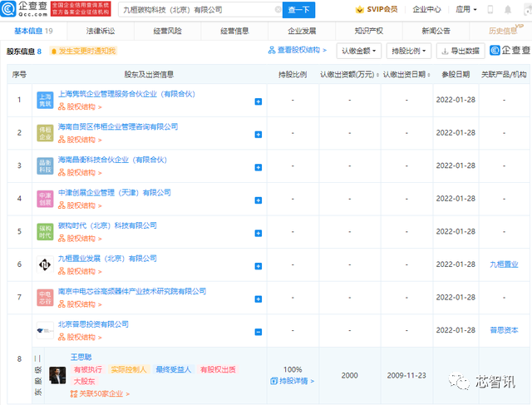This screenshot has height=405, width=532.
Task: Click 发生变更时通知我 notification button
Action: click(83, 51)
